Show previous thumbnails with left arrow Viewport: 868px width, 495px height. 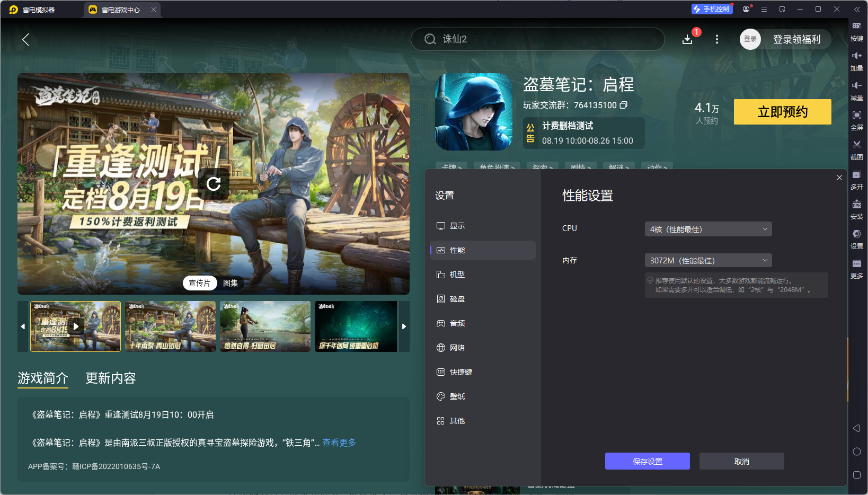[x=23, y=326]
